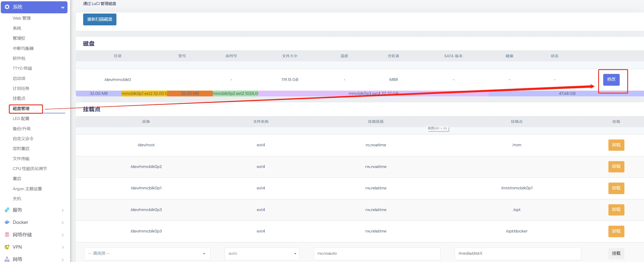
Task: Click the Services icon in sidebar
Action: click(x=7, y=210)
